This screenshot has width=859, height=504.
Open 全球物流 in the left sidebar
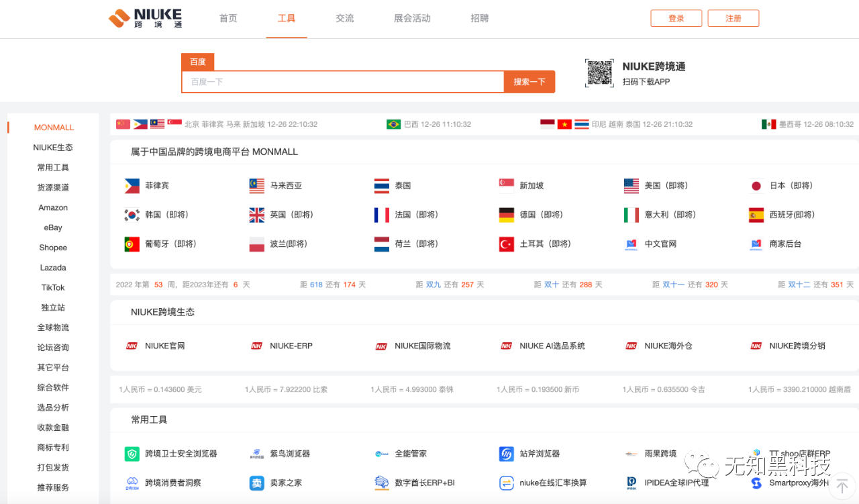click(x=53, y=327)
